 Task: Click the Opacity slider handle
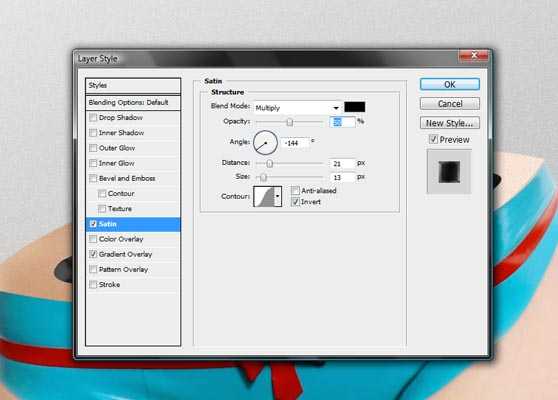point(290,122)
